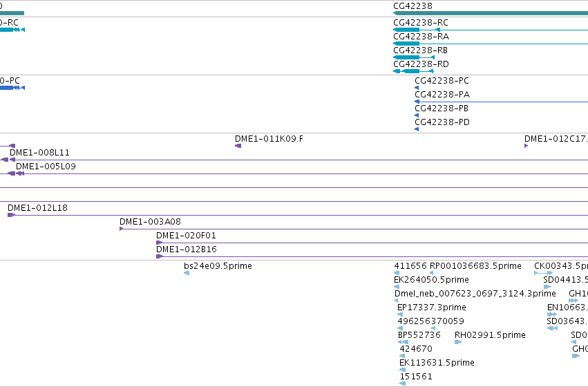This screenshot has width=588, height=387.
Task: Click DME1-003A08 arrow glyph
Action: [121, 229]
